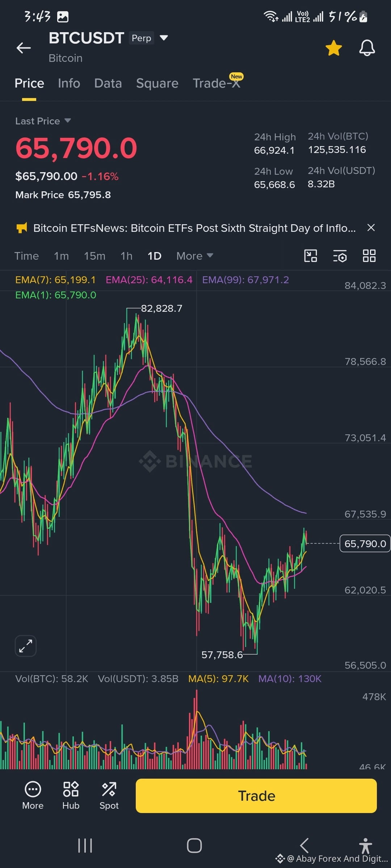
Task: Tap the EMA(99) indicator label
Action: click(245, 280)
